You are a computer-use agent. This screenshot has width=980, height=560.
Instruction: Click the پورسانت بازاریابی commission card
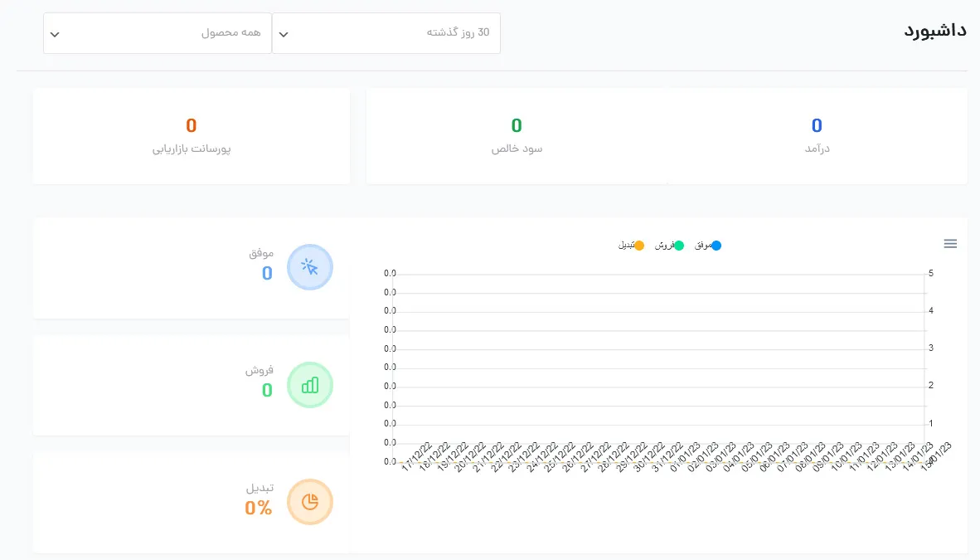click(192, 136)
